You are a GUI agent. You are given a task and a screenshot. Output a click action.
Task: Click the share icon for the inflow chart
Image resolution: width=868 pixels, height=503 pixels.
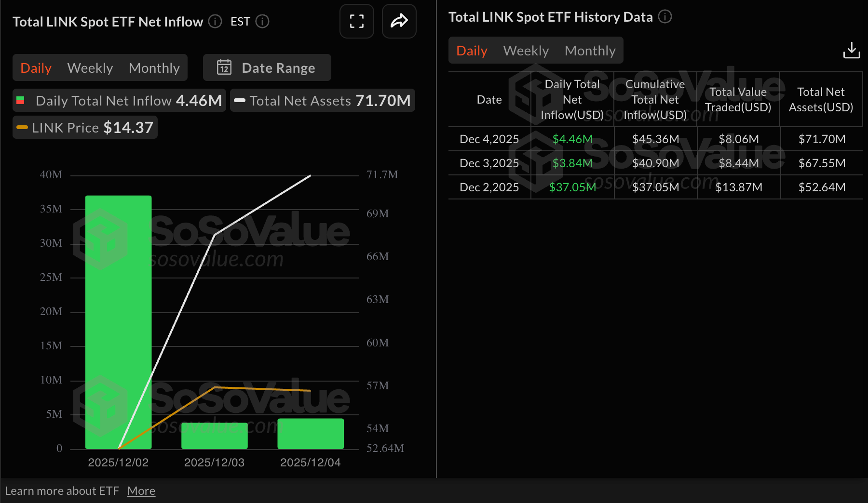399,21
